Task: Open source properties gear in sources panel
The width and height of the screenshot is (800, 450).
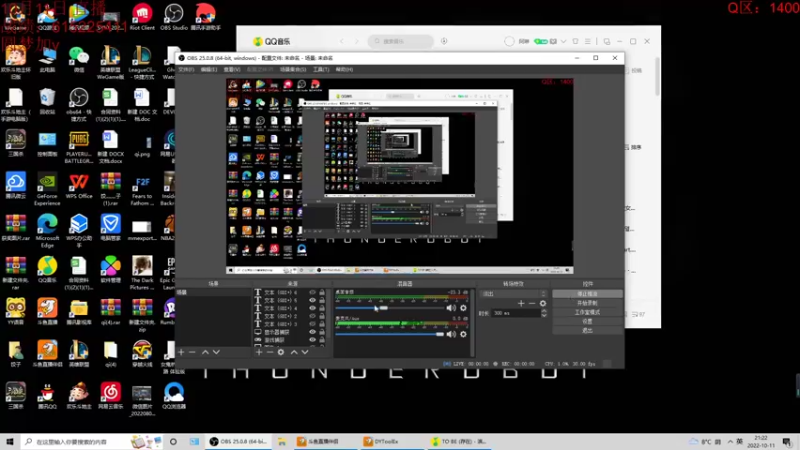Action: tap(281, 352)
